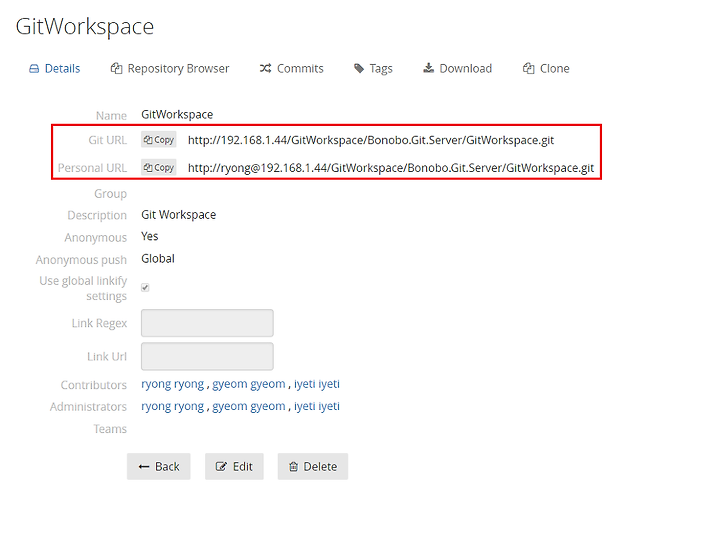Toggle the Use global linkify settings checkbox
The height and width of the screenshot is (543, 720).
[x=145, y=288]
